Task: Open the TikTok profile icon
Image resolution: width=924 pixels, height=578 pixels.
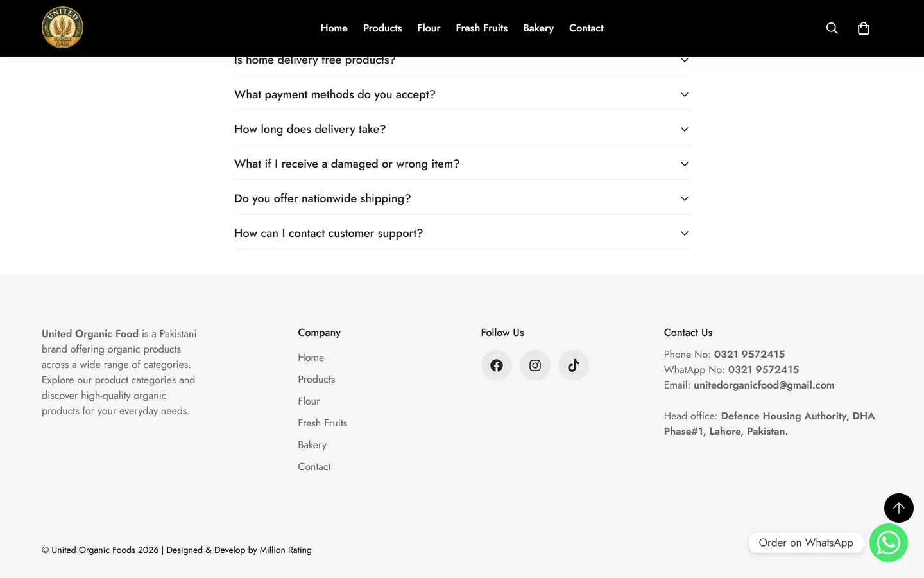Action: click(x=574, y=365)
